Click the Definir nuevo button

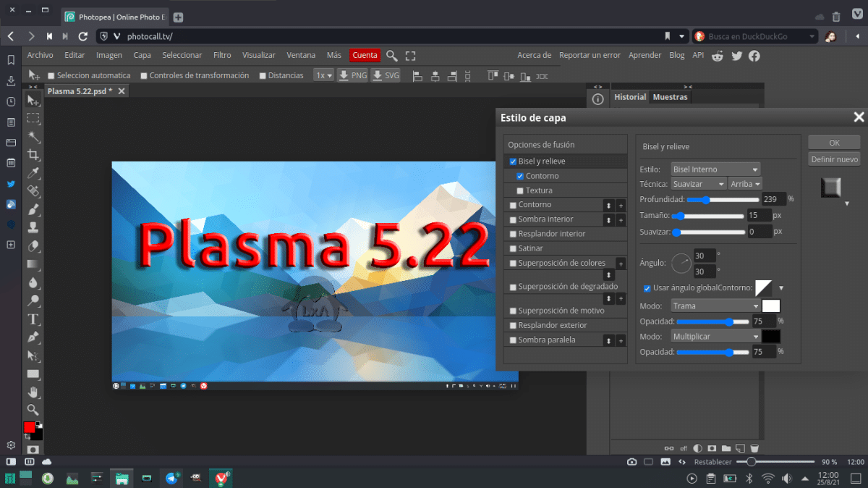coord(834,159)
